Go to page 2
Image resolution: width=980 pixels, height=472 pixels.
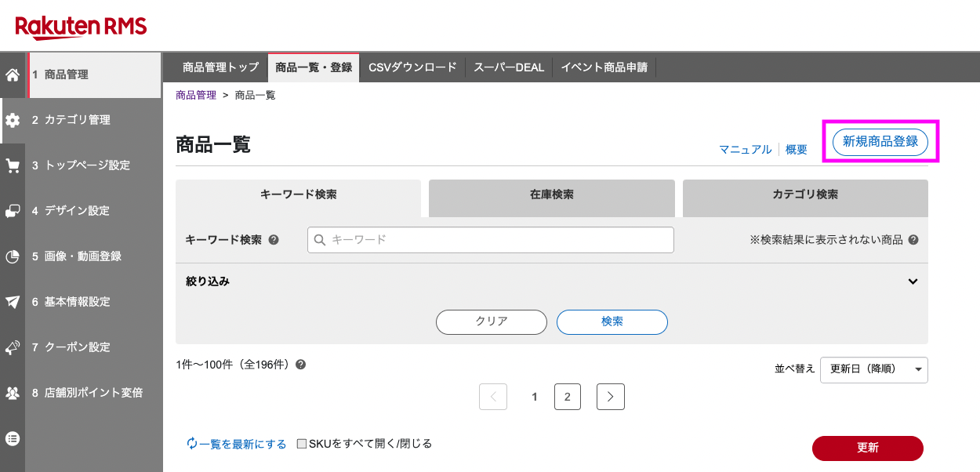point(568,397)
